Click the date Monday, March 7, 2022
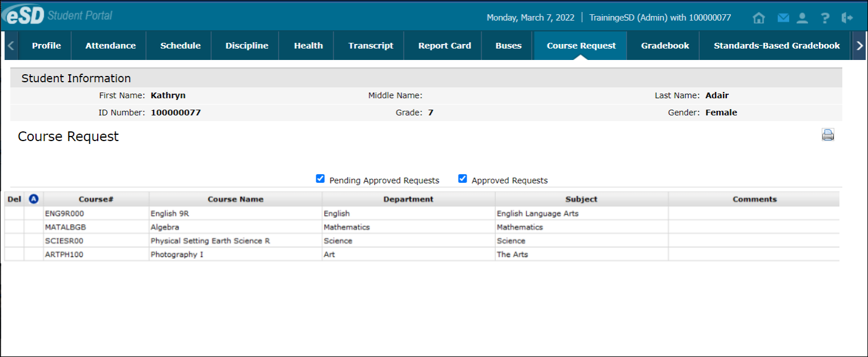 click(531, 18)
